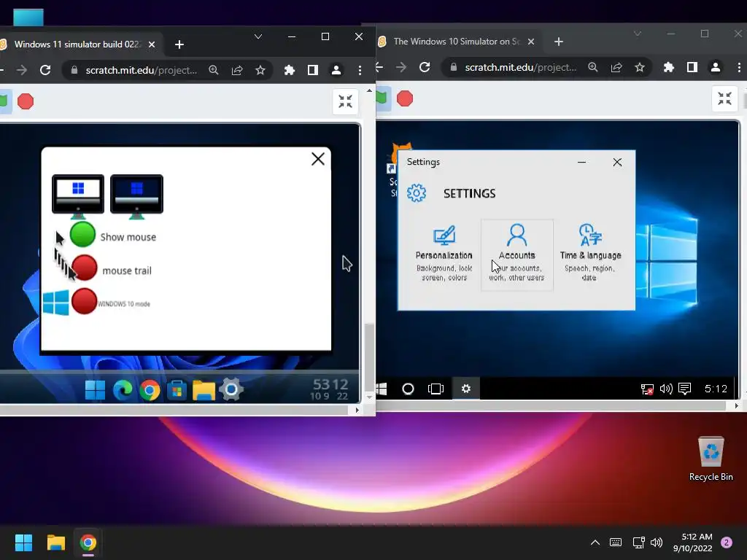
Task: Open File Explorer in simulated Windows 11 taskbar
Action: (204, 390)
